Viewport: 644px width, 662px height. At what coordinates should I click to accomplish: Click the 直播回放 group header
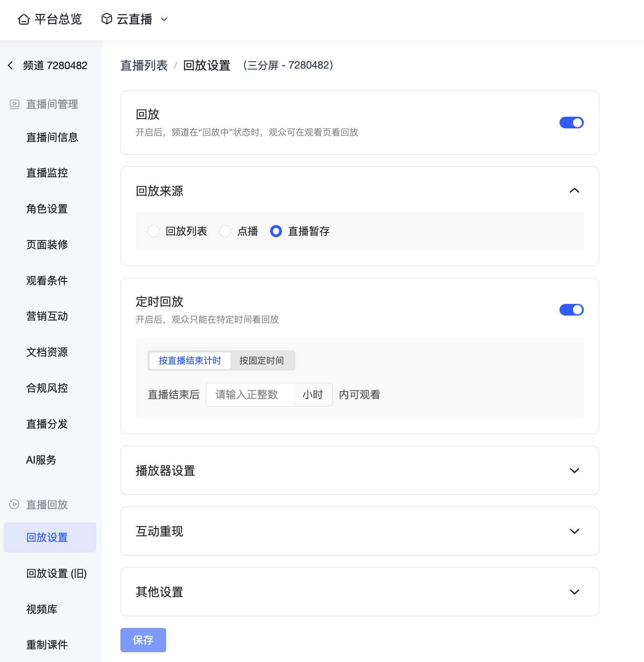click(x=47, y=505)
